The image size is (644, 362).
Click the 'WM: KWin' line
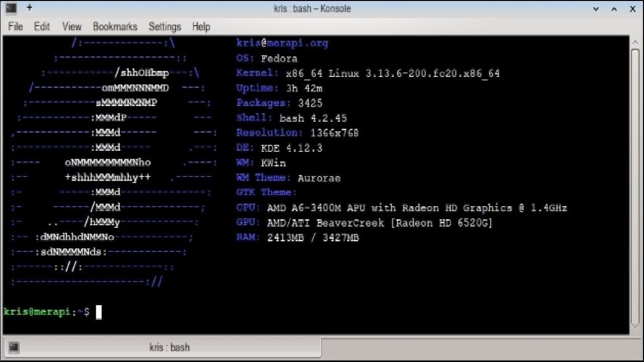point(261,163)
